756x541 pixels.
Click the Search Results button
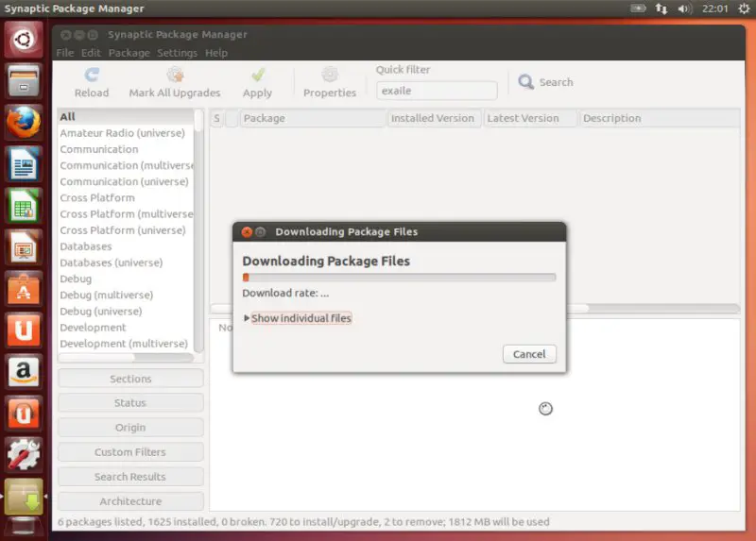tap(130, 477)
